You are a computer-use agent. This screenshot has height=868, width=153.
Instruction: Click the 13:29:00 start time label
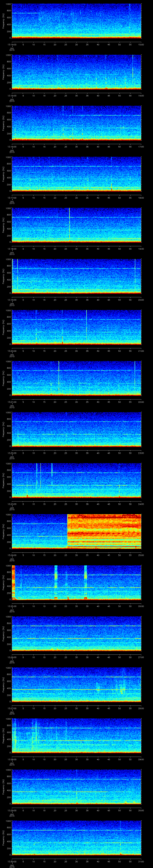coord(12,810)
